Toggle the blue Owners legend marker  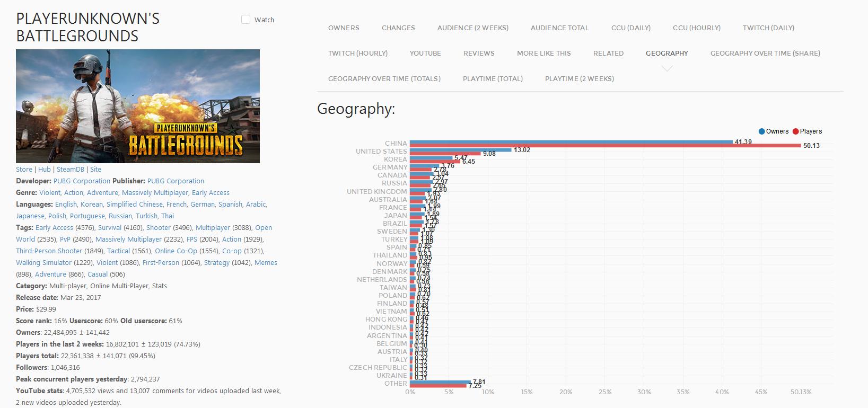click(762, 131)
